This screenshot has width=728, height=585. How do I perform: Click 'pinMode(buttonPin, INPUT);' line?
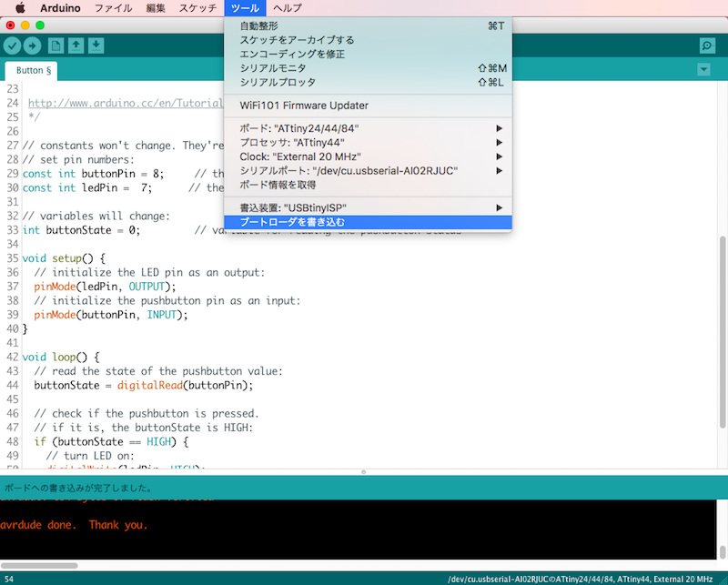[111, 315]
